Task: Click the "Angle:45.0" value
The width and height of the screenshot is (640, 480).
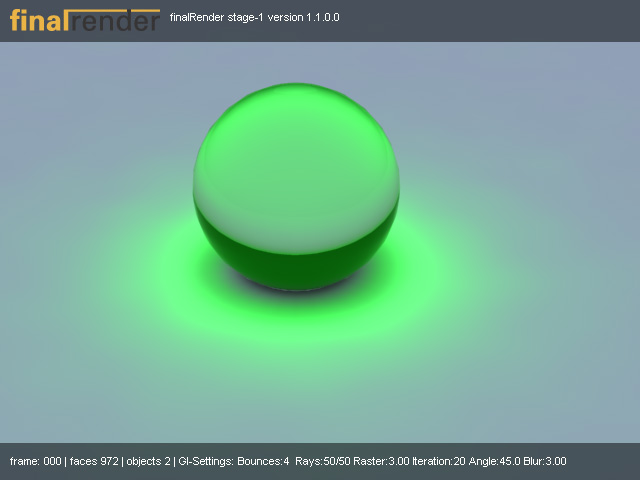Action: [495, 461]
